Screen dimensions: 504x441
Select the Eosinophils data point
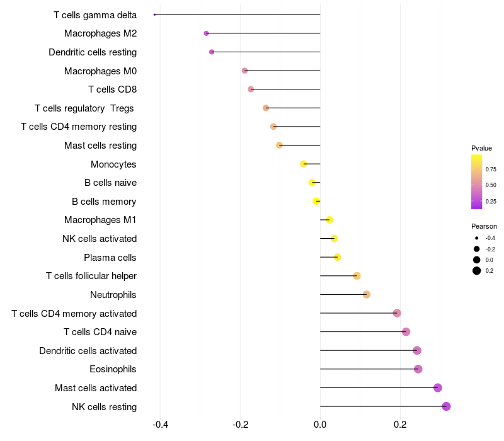[418, 369]
